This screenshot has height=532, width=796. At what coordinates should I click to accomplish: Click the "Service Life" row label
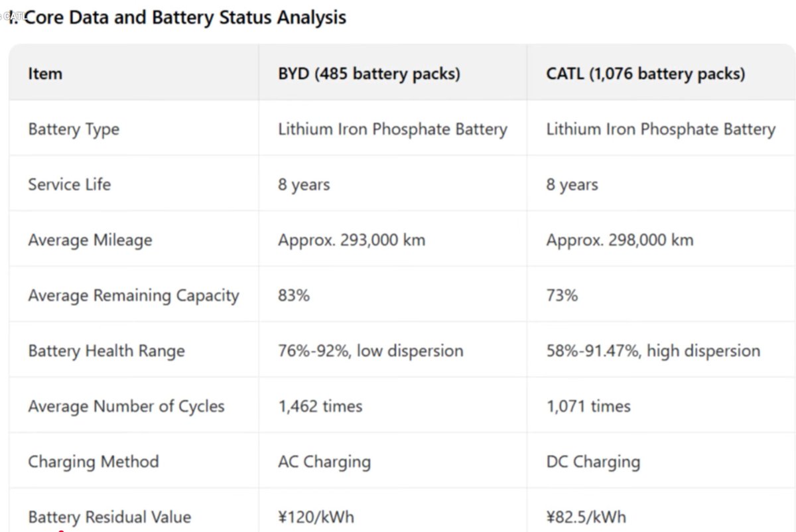pos(69,184)
